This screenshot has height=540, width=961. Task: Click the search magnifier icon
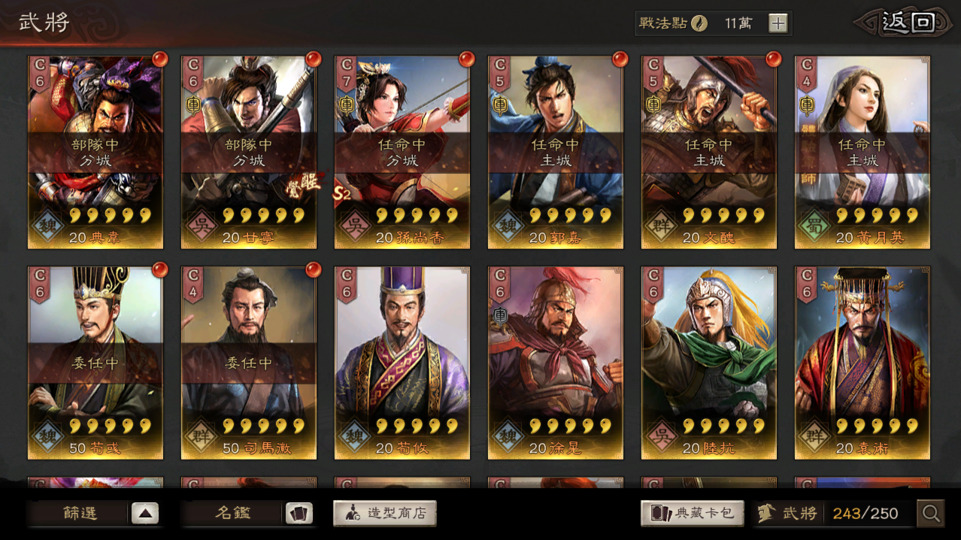pyautogui.click(x=930, y=513)
